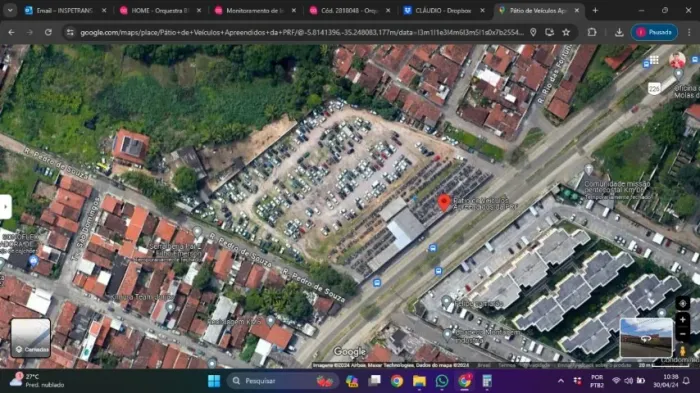
Task: Close the Email - INSPETRANS tab
Action: coord(104,10)
